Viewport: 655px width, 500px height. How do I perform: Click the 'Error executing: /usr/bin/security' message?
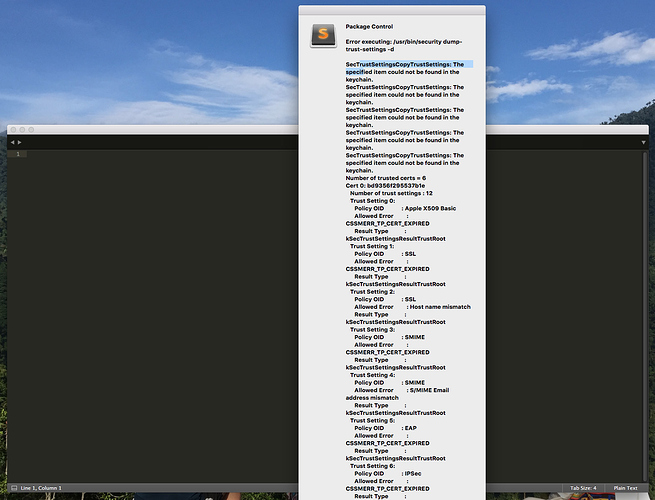[x=404, y=46]
